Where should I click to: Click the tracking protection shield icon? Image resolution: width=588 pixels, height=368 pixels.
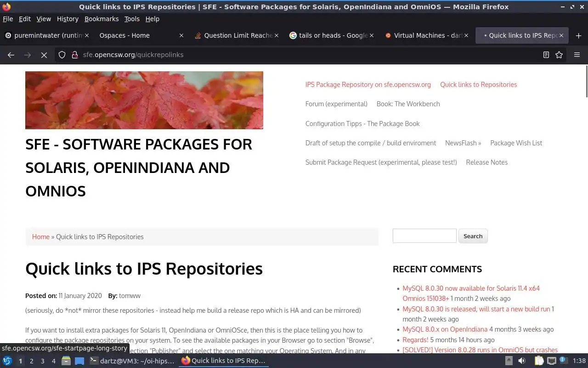click(62, 55)
